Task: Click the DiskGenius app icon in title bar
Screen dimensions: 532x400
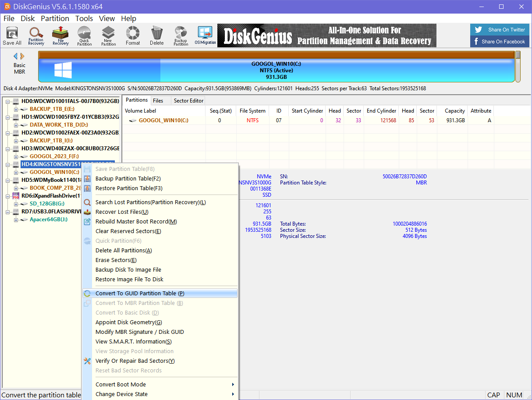Action: pyautogui.click(x=7, y=7)
